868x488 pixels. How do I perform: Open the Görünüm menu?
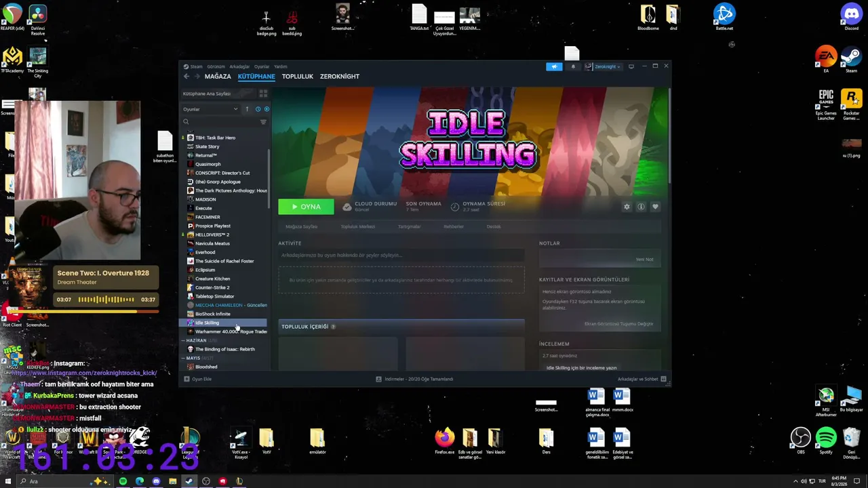click(216, 66)
